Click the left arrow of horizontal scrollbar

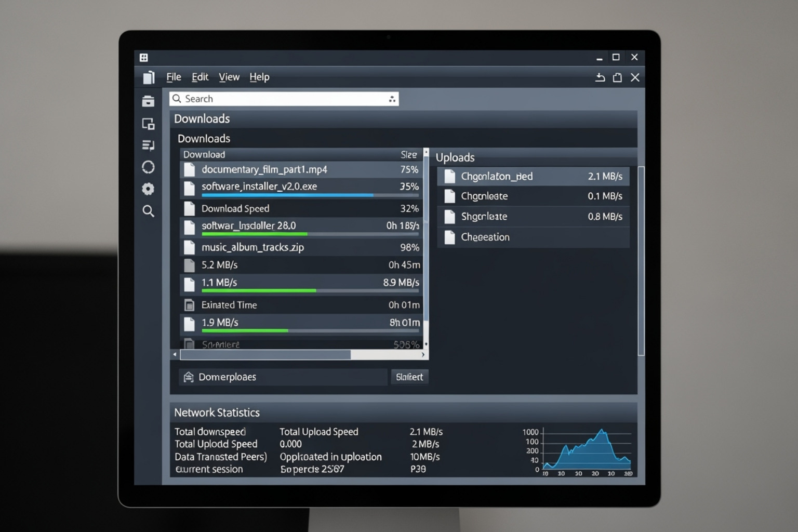pos(175,355)
